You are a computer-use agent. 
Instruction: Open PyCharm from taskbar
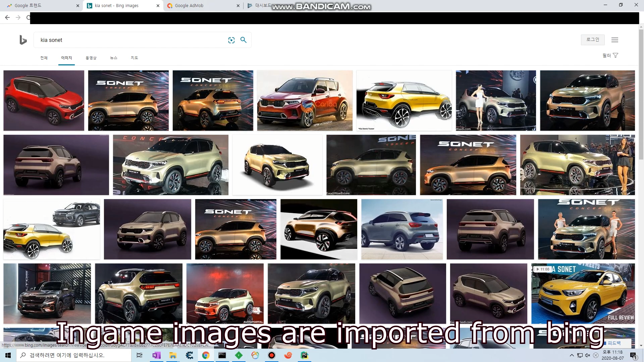pos(304,355)
